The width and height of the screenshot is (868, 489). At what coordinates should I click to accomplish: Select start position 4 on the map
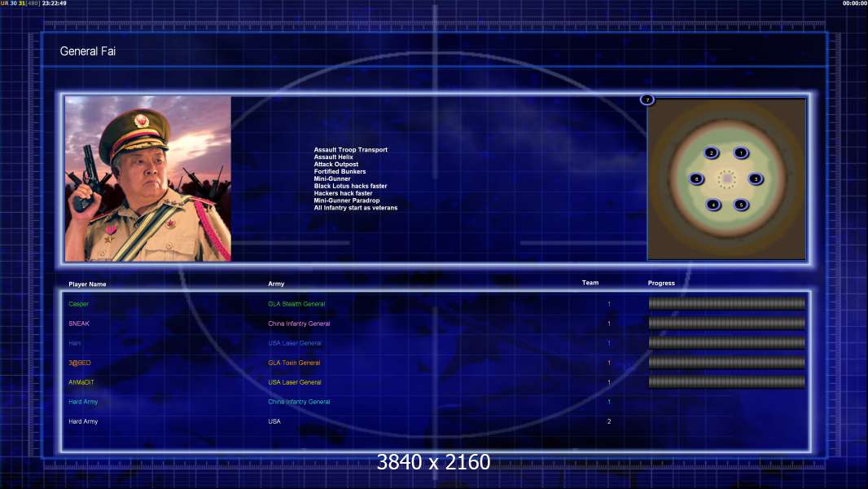coord(713,205)
